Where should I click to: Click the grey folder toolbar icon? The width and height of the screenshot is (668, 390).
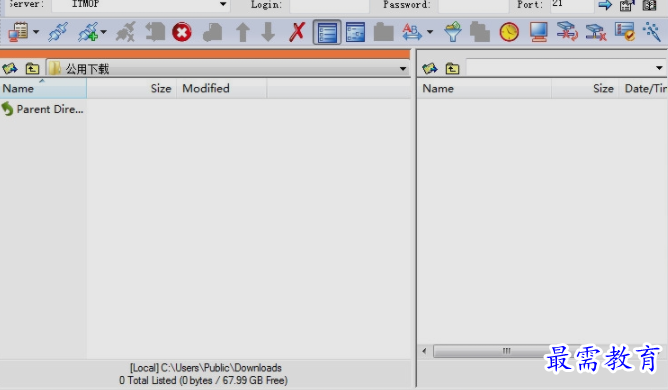[383, 32]
